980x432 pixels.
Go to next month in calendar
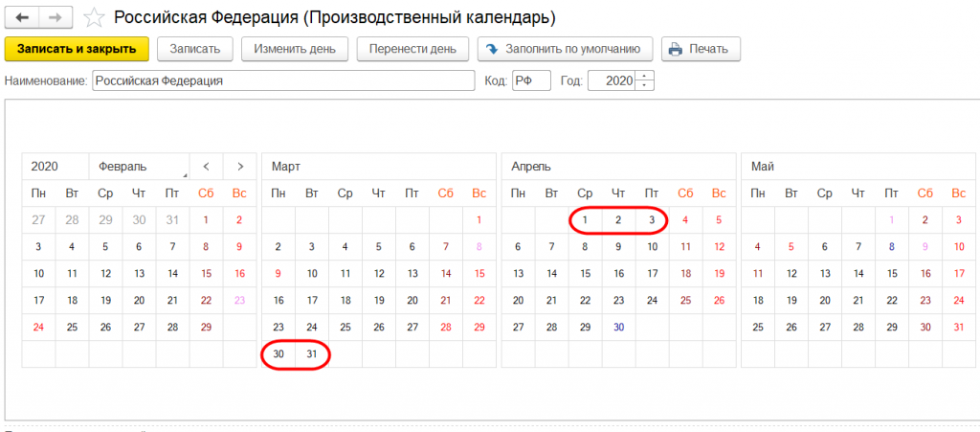[x=240, y=166]
